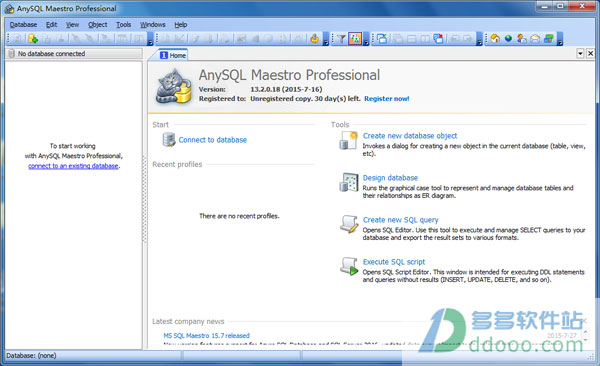Click the cat logo on the Home page
The width and height of the screenshot is (600, 366).
pos(174,87)
